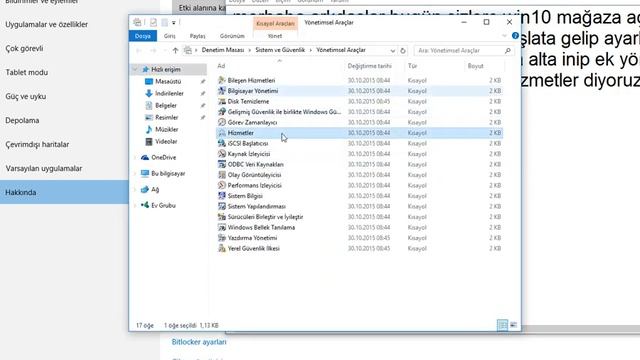The width and height of the screenshot is (640, 360).
Task: Switch to details view layout icon
Action: click(502, 325)
